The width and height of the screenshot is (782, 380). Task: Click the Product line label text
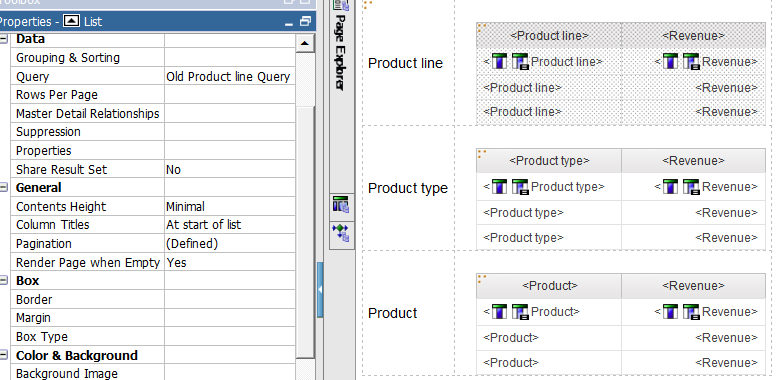pos(405,63)
